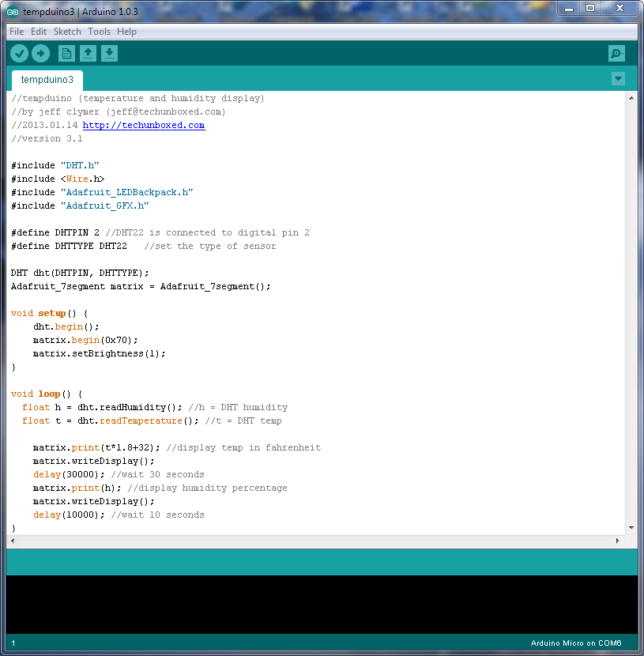Screen dimensions: 644x656
Task: Upload the sketch with the arrow button
Action: (x=40, y=54)
